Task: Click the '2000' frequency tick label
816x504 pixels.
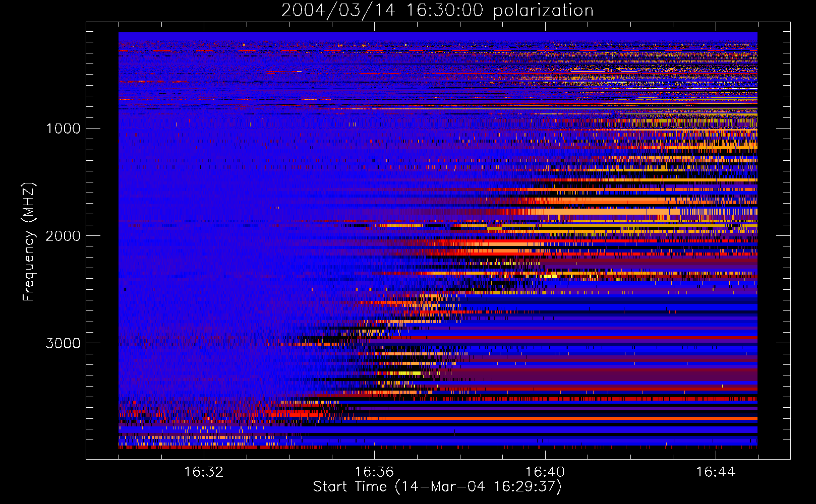Action: click(63, 236)
